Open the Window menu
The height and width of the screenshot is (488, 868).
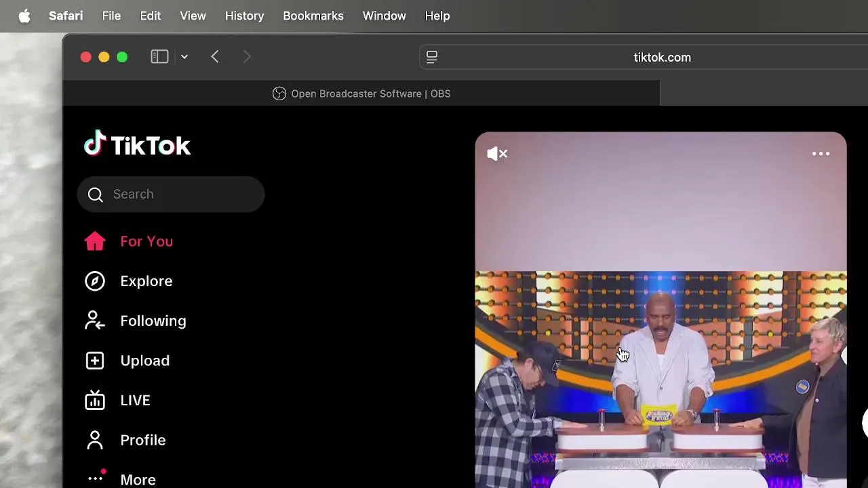click(384, 16)
